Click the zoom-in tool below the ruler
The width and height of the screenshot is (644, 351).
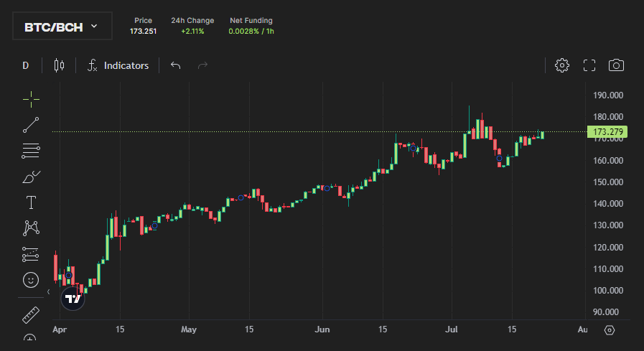tap(30, 338)
